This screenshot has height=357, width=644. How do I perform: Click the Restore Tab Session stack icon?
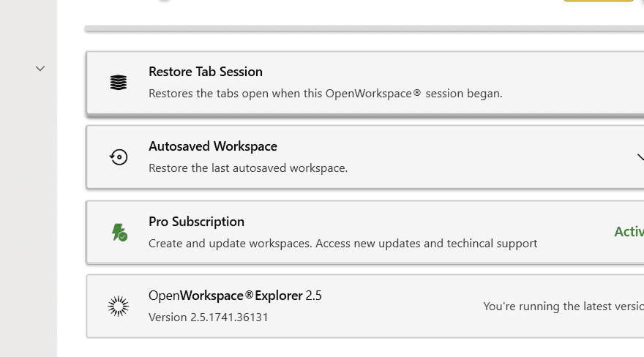pos(119,83)
